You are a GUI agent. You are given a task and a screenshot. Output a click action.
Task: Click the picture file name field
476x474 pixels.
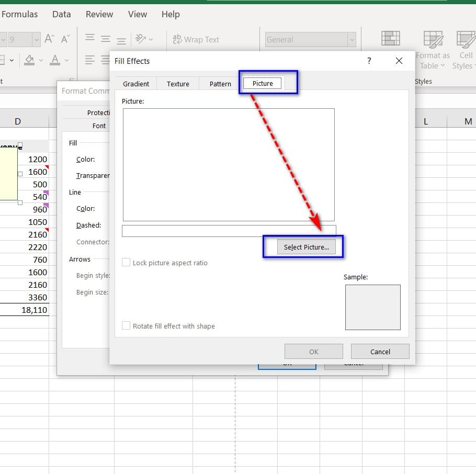[229, 231]
